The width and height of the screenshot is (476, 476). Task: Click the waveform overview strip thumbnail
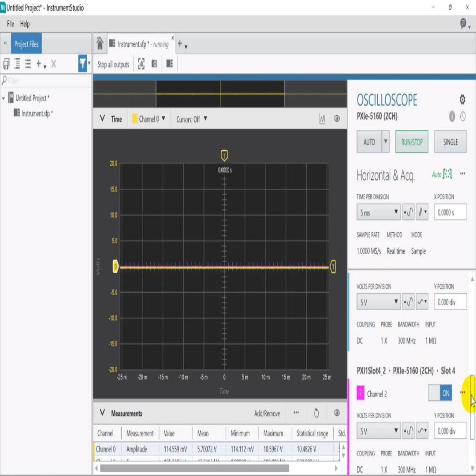tap(220, 94)
